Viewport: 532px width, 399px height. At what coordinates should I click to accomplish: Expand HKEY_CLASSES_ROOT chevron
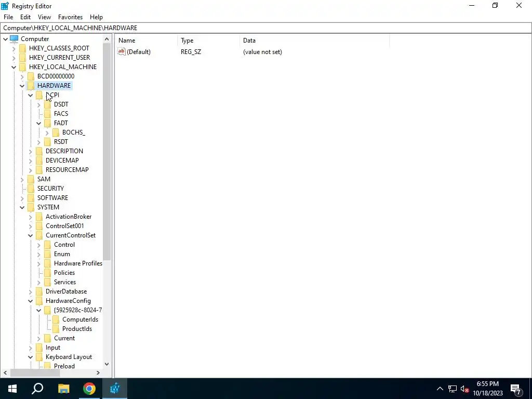pos(14,48)
